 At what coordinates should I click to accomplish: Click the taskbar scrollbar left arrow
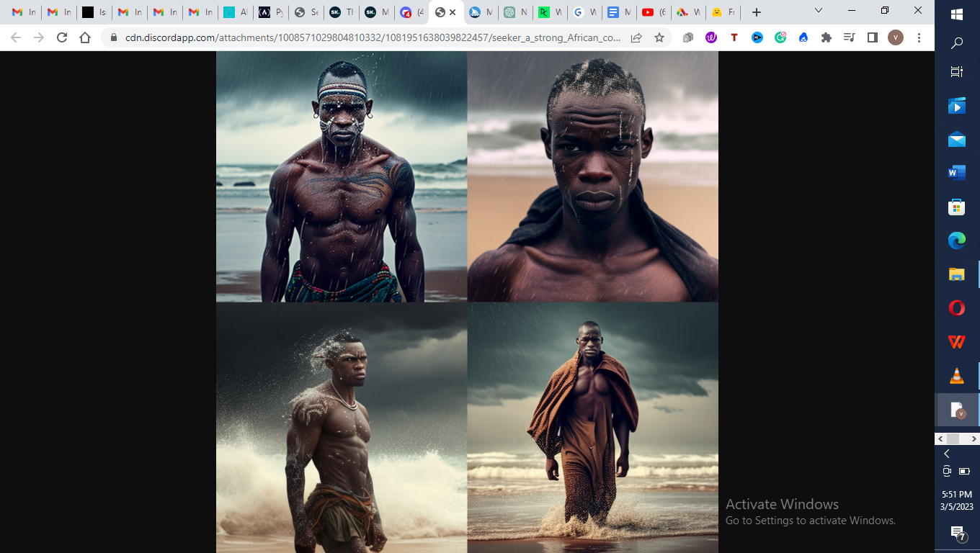pos(940,439)
